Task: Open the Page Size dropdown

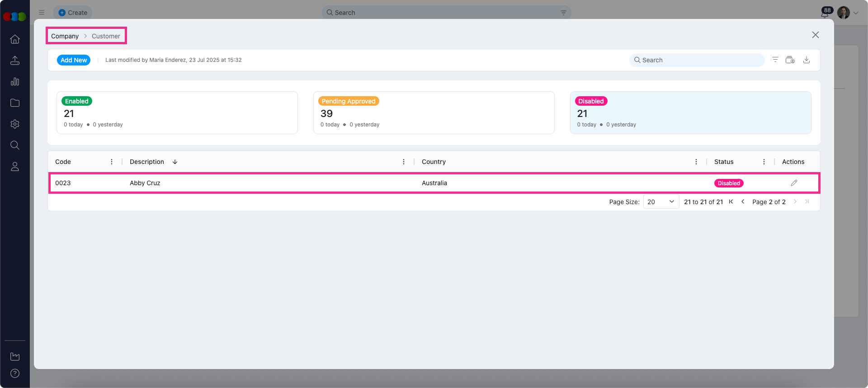Action: click(x=660, y=202)
